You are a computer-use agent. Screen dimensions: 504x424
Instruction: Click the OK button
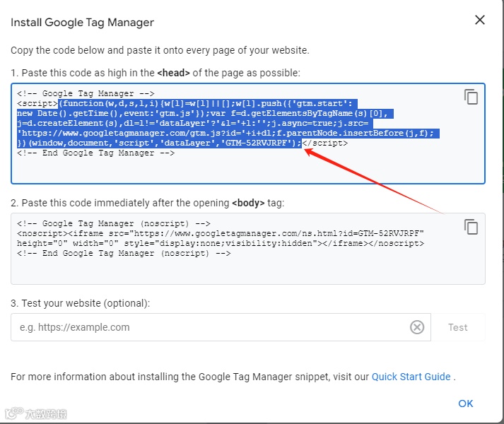click(465, 404)
